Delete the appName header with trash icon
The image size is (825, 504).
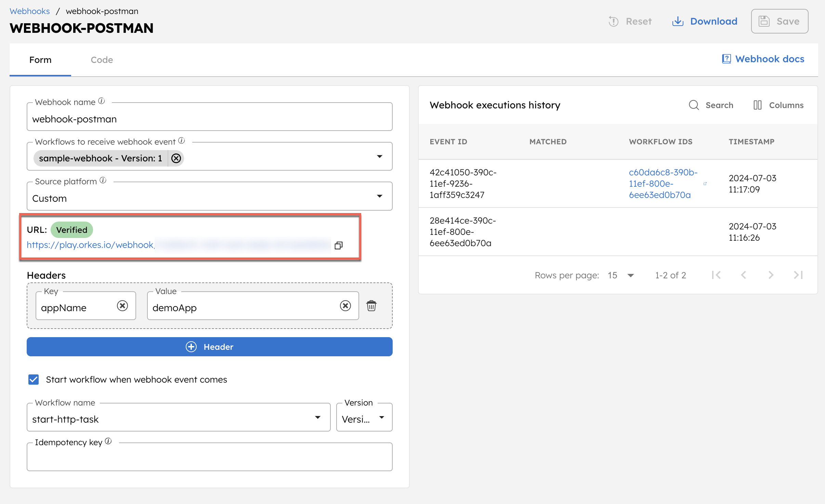pos(371,306)
